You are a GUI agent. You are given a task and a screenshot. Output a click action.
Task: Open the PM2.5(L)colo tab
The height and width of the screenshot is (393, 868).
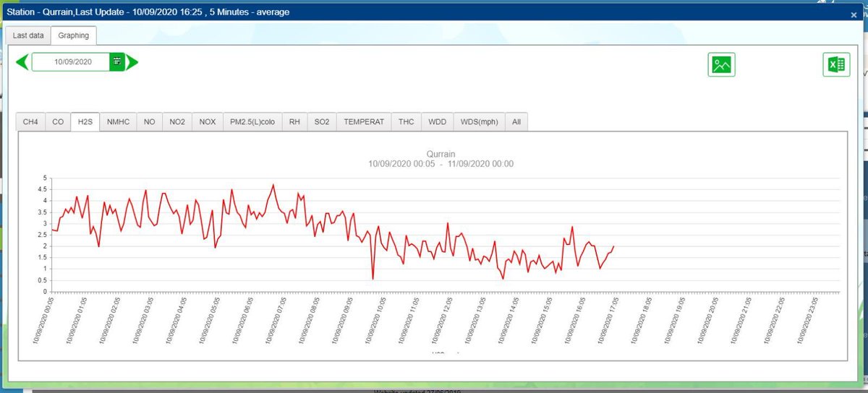252,122
